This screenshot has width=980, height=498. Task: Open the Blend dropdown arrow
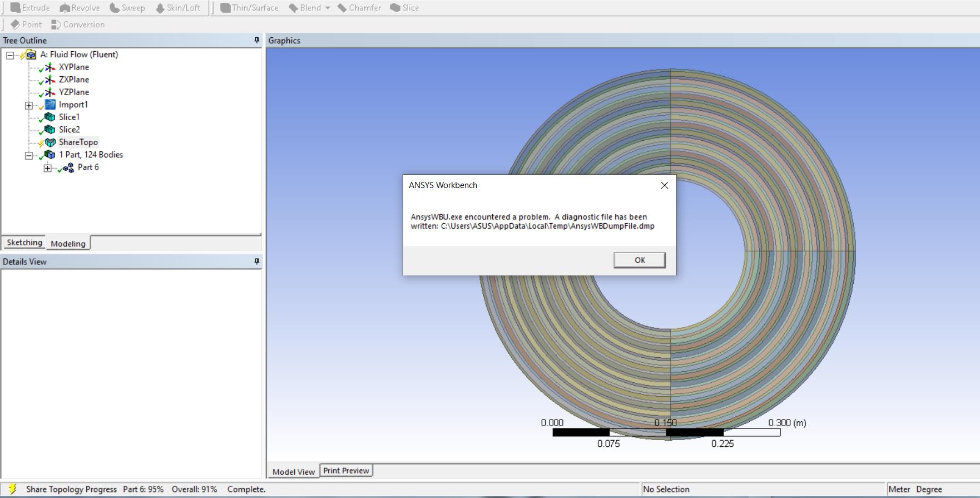pyautogui.click(x=328, y=8)
